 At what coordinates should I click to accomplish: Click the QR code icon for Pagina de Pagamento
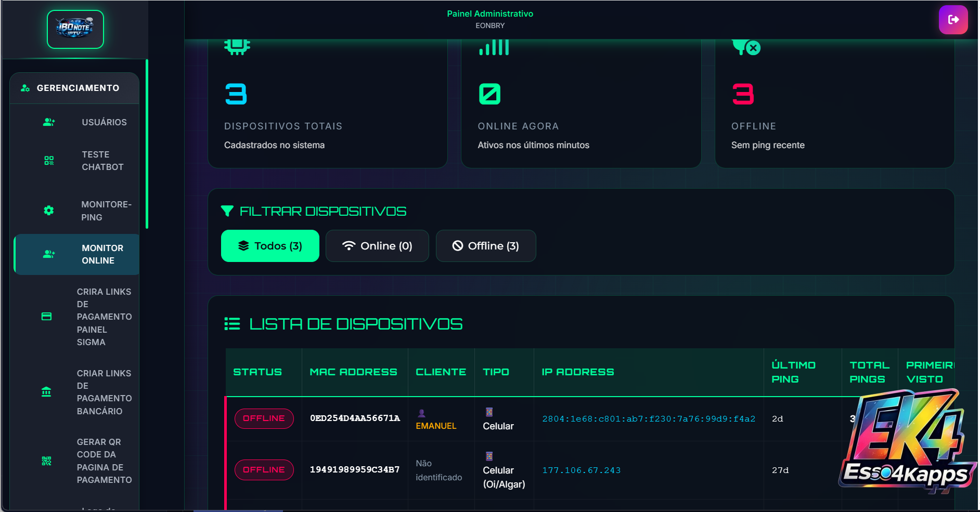click(46, 461)
